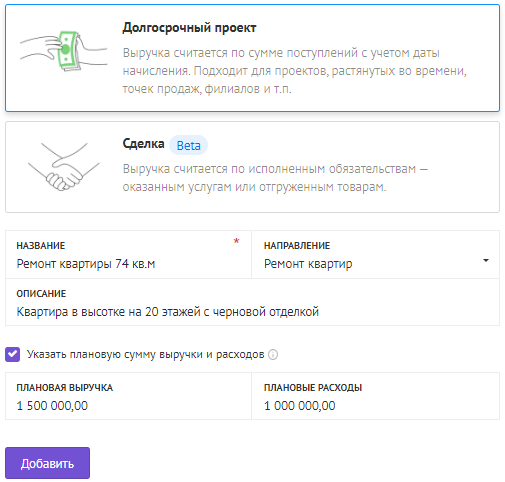Click the Добавить button
The image size is (505, 482).
47,463
